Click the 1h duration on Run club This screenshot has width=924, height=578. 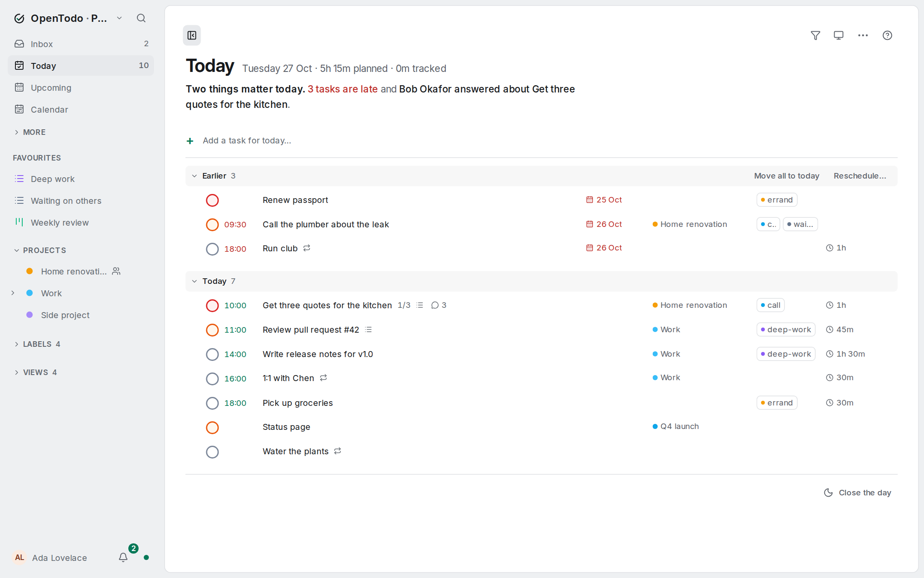(x=836, y=247)
